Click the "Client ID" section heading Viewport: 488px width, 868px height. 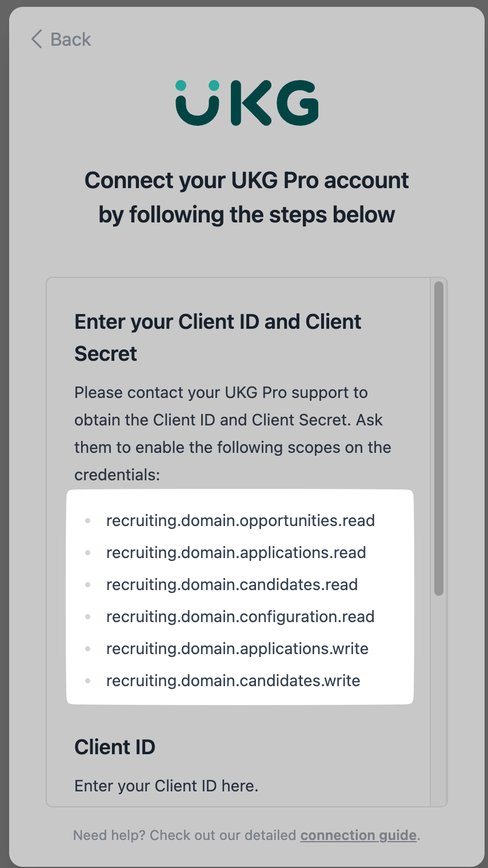tap(115, 747)
